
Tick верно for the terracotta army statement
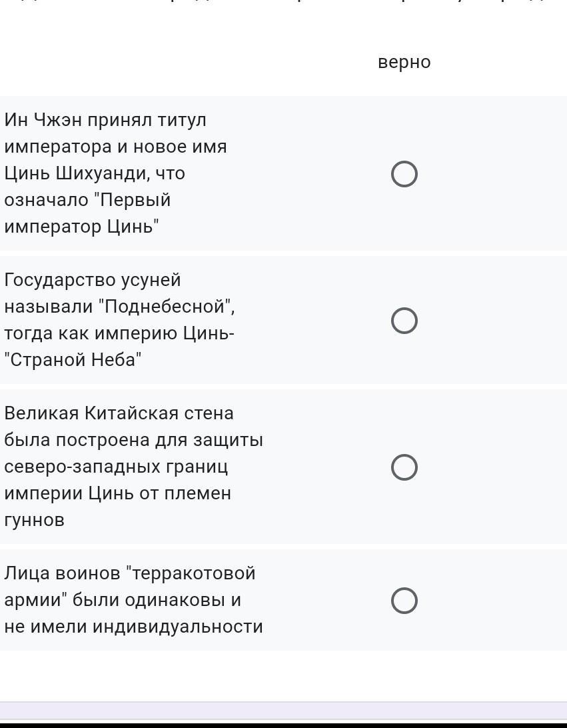(404, 601)
